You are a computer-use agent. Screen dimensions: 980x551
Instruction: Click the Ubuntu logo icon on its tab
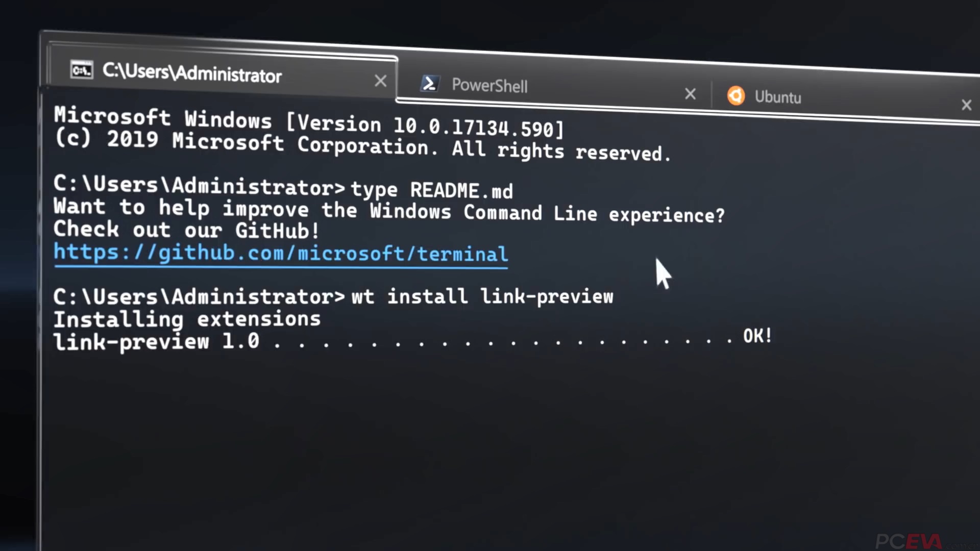[x=736, y=95]
